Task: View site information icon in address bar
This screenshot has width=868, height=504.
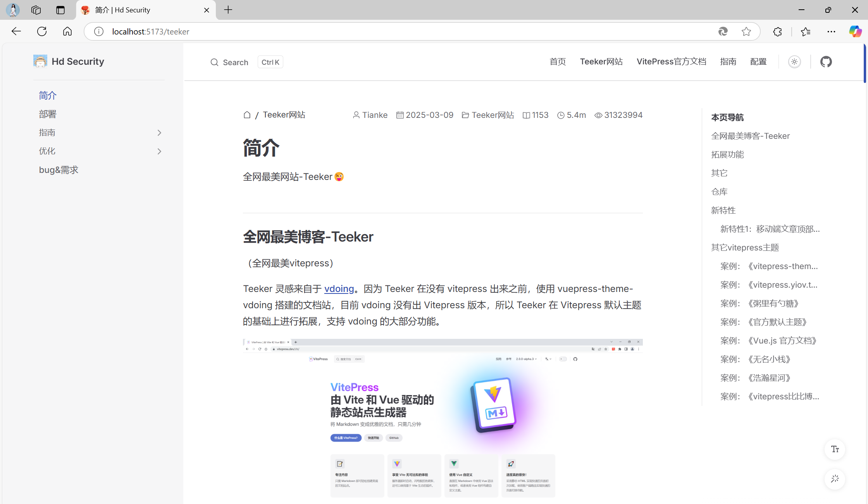Action: (99, 31)
